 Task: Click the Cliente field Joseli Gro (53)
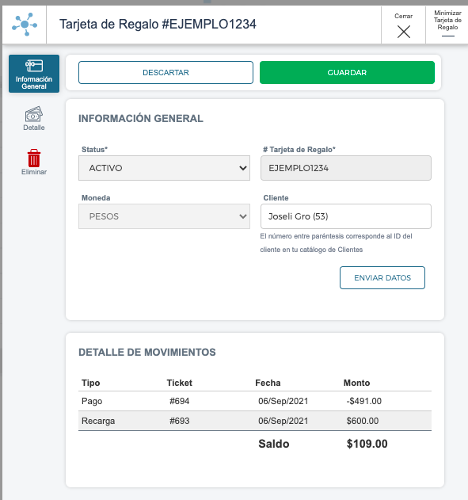pos(346,216)
